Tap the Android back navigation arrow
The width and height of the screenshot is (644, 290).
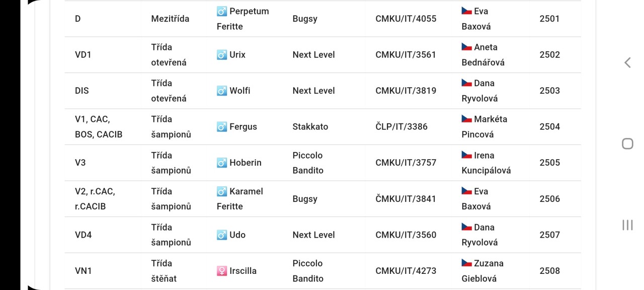tap(627, 62)
